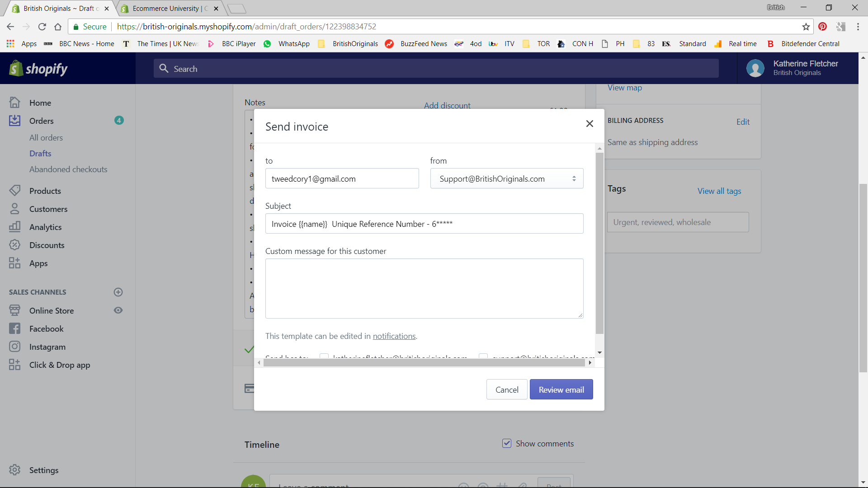Scroll down in Send invoice dialog
Image resolution: width=868 pixels, height=488 pixels.
point(599,352)
